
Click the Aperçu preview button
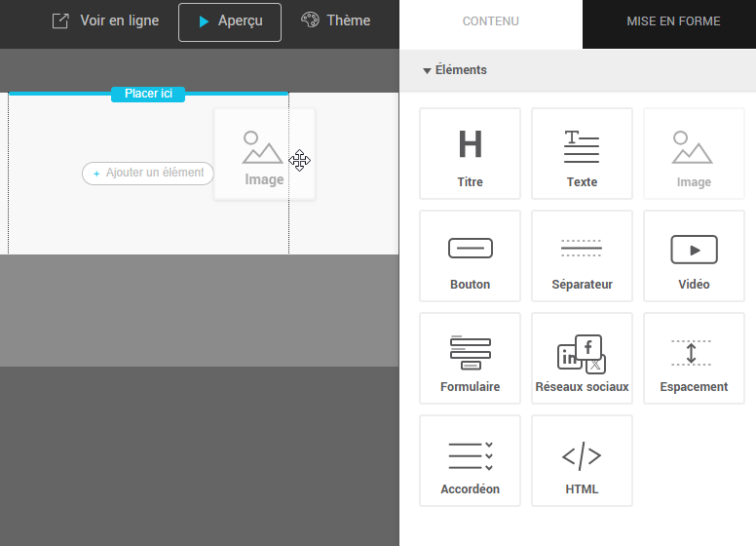click(230, 21)
